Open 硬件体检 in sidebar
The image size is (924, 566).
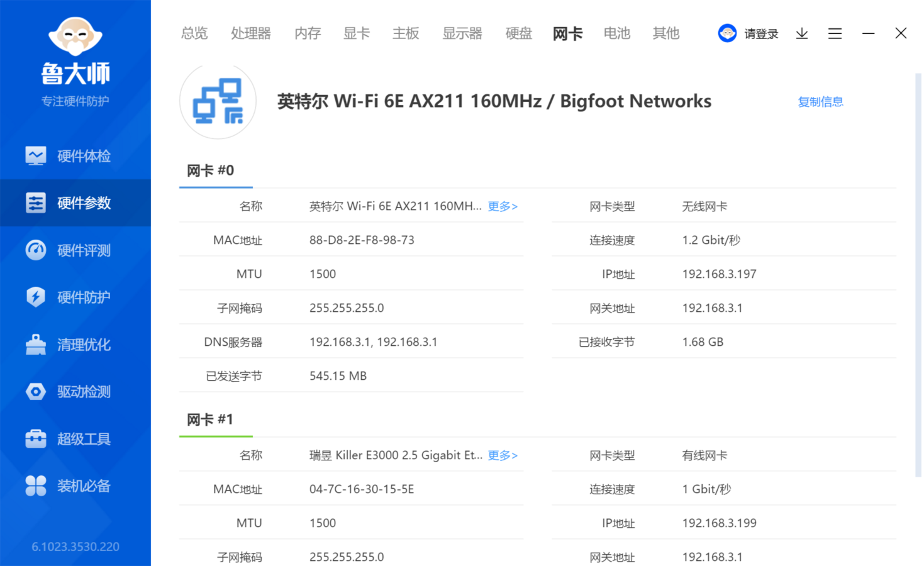click(x=75, y=156)
